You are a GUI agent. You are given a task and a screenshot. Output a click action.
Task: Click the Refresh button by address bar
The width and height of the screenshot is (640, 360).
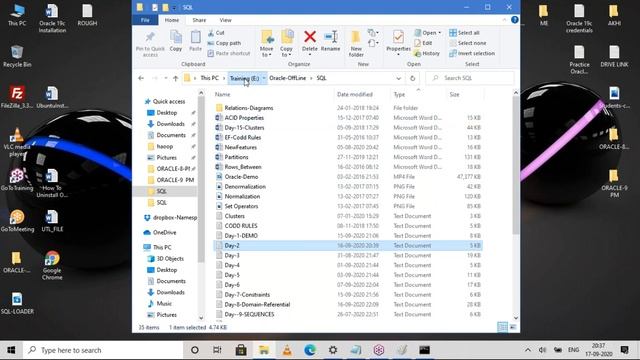412,78
